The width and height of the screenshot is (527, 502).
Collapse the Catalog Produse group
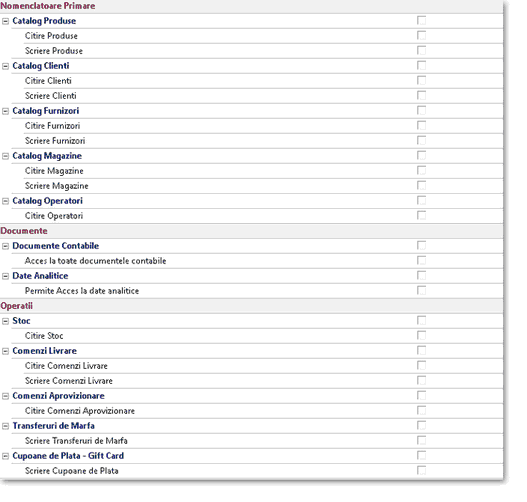pos(5,21)
